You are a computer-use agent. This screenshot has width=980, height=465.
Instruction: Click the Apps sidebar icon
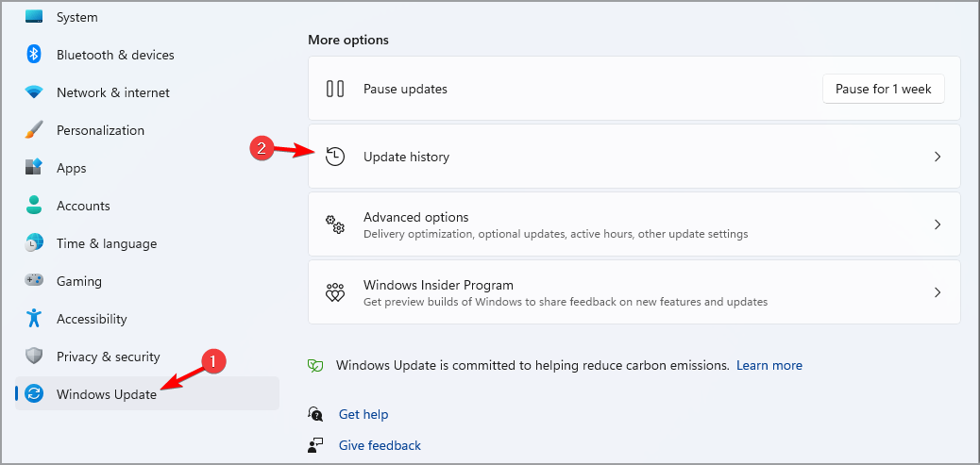34,168
